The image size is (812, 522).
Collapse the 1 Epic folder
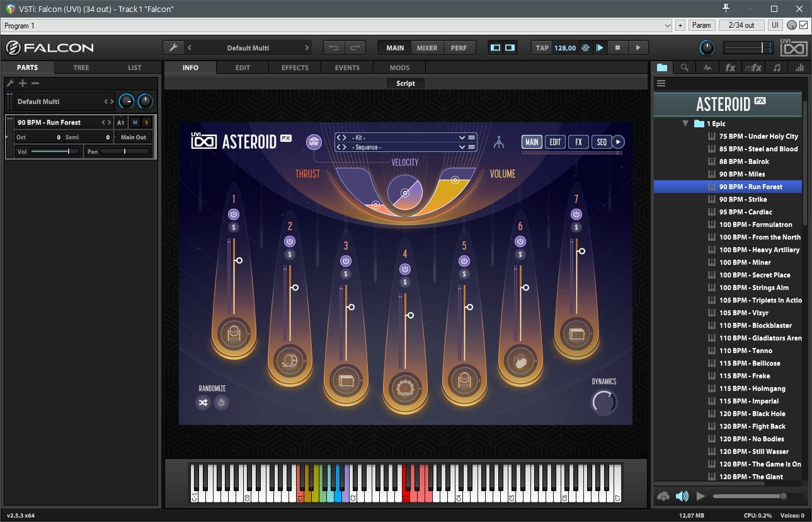coord(685,124)
